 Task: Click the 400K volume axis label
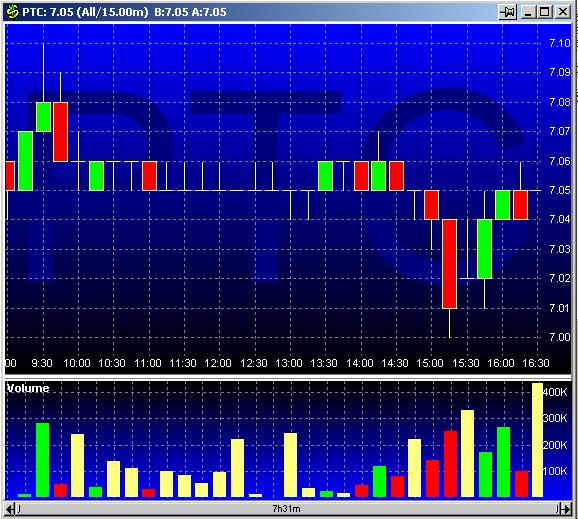[x=555, y=392]
